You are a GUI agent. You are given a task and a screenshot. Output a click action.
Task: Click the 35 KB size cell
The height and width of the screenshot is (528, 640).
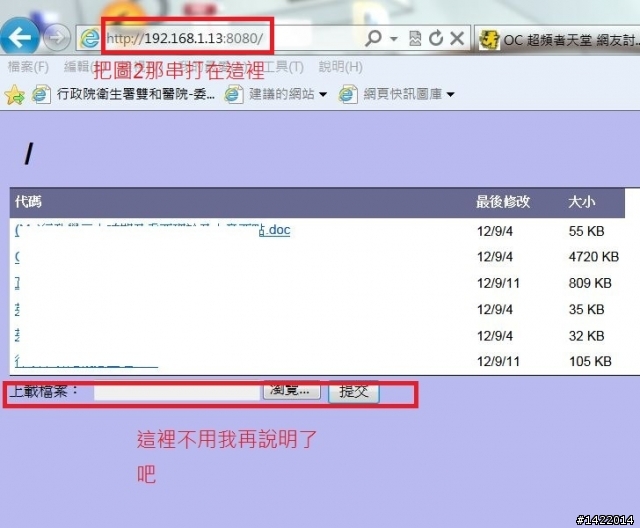[x=586, y=309]
